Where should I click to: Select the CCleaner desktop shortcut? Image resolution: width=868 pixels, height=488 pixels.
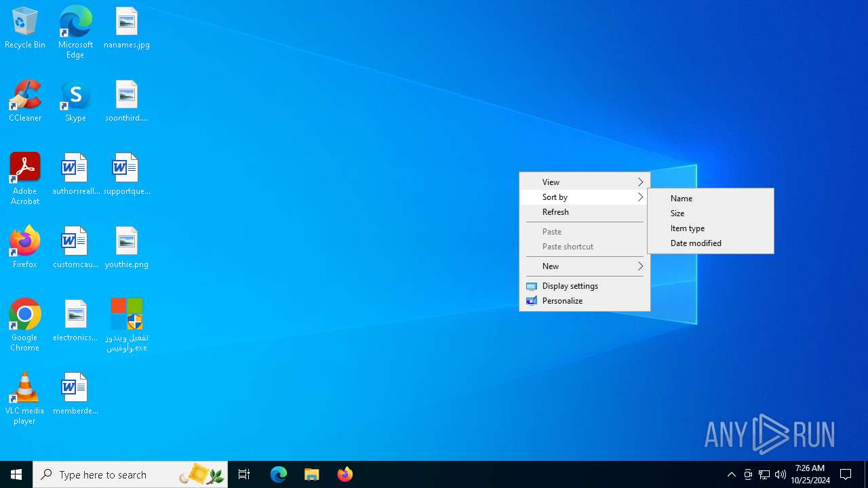coord(25,102)
